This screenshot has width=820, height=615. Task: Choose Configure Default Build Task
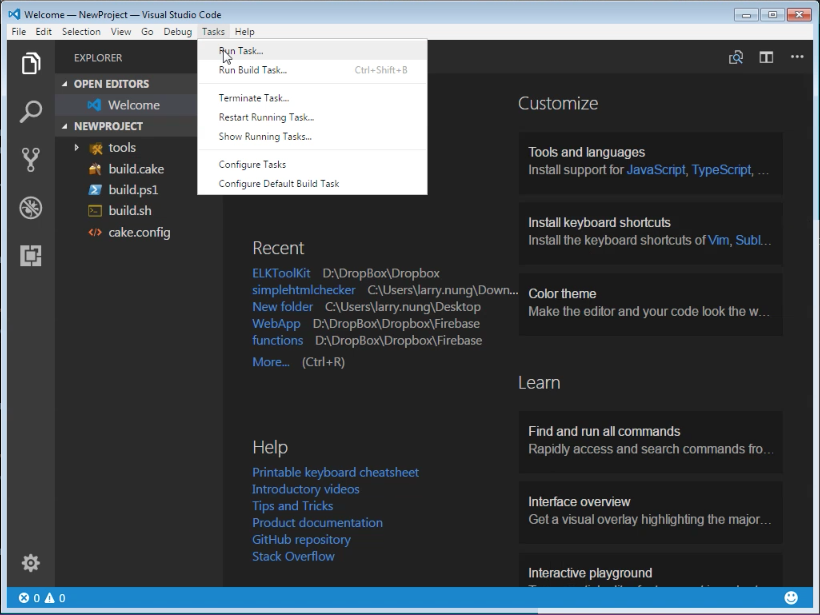coord(312,184)
